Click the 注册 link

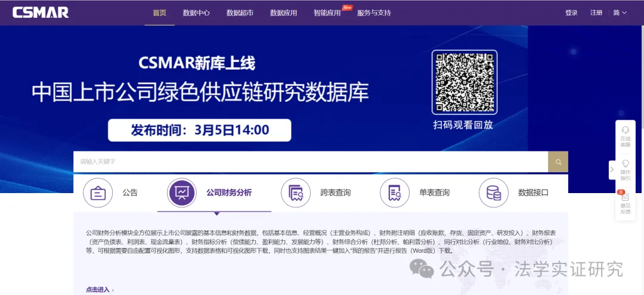(596, 13)
